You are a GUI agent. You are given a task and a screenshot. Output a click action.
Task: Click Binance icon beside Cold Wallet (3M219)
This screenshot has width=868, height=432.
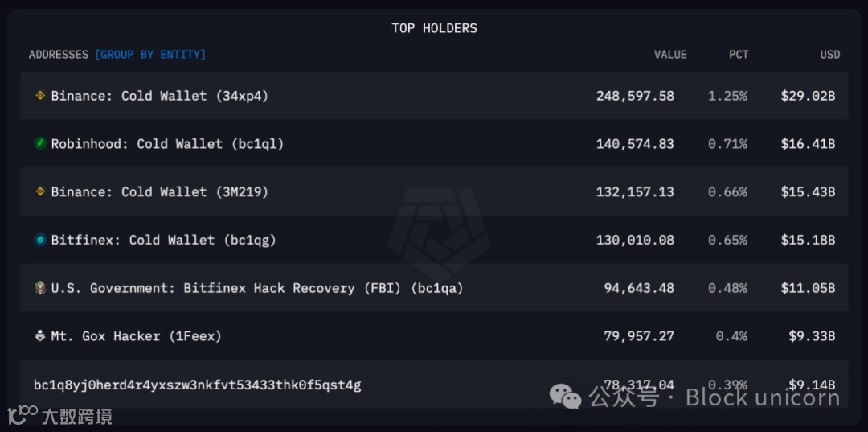coord(40,191)
